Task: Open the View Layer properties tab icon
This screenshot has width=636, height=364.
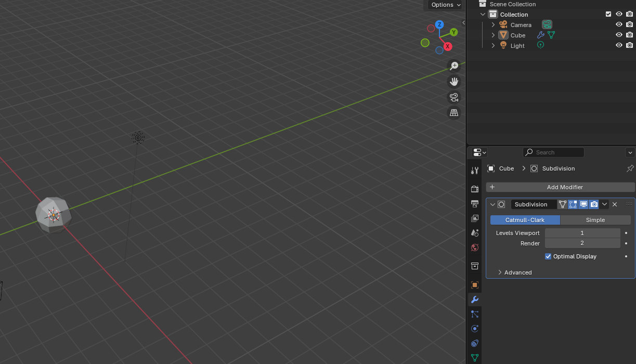Action: 474,218
